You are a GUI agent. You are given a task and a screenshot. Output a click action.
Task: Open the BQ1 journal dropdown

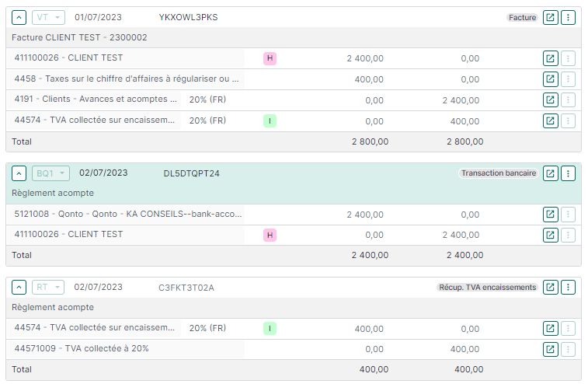(50, 173)
